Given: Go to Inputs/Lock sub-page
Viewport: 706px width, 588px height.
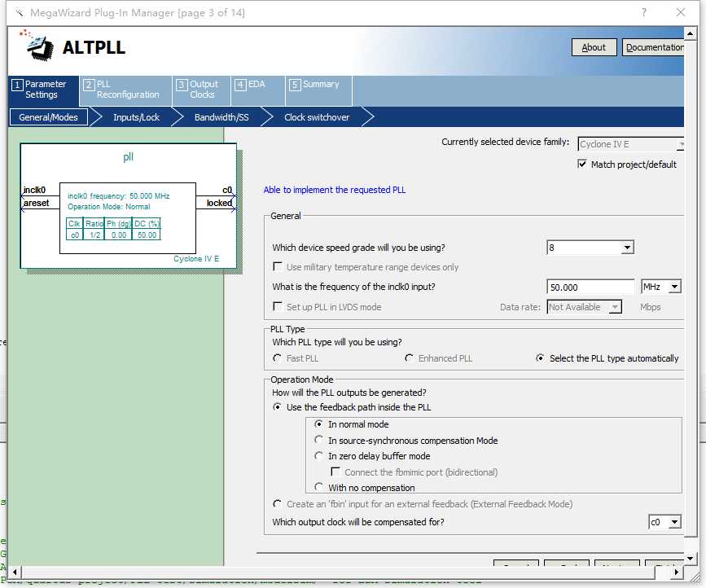Looking at the screenshot, I should (136, 117).
